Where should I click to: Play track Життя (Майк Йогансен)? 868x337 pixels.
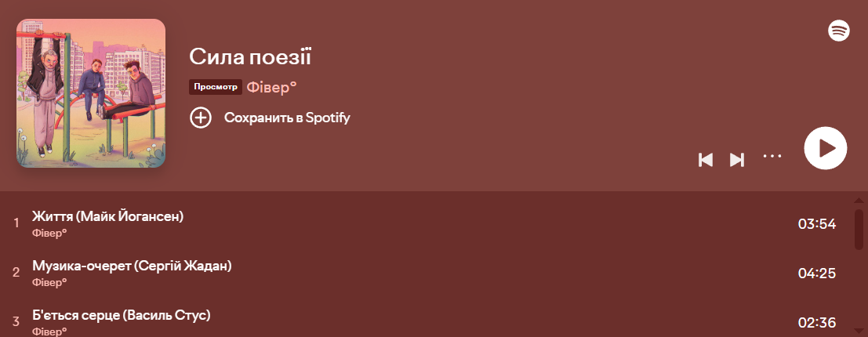tap(107, 216)
